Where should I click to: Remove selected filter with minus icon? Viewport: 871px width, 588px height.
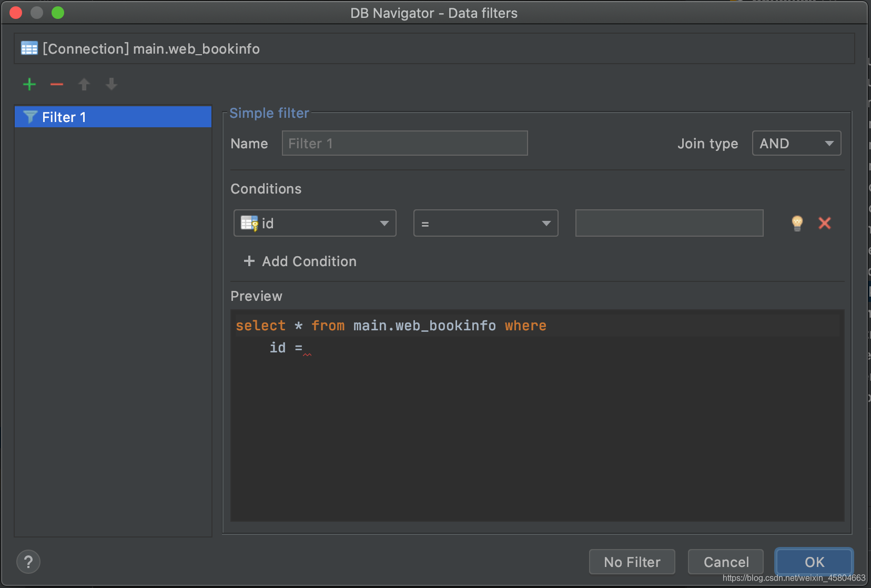pos(57,84)
